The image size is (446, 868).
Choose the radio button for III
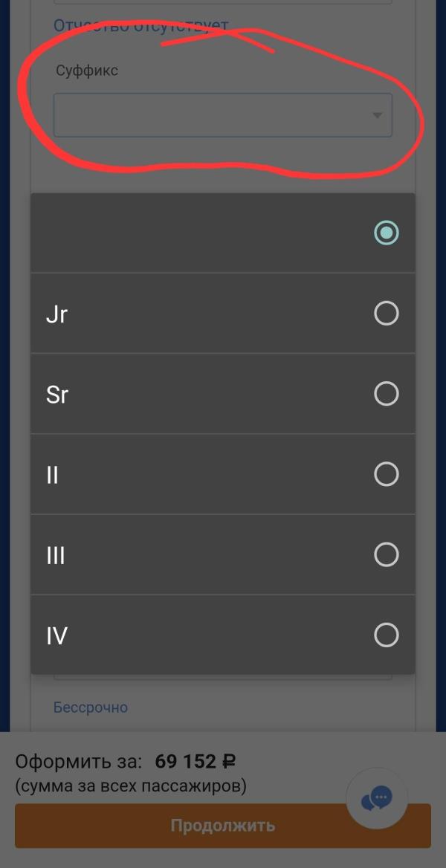click(386, 554)
